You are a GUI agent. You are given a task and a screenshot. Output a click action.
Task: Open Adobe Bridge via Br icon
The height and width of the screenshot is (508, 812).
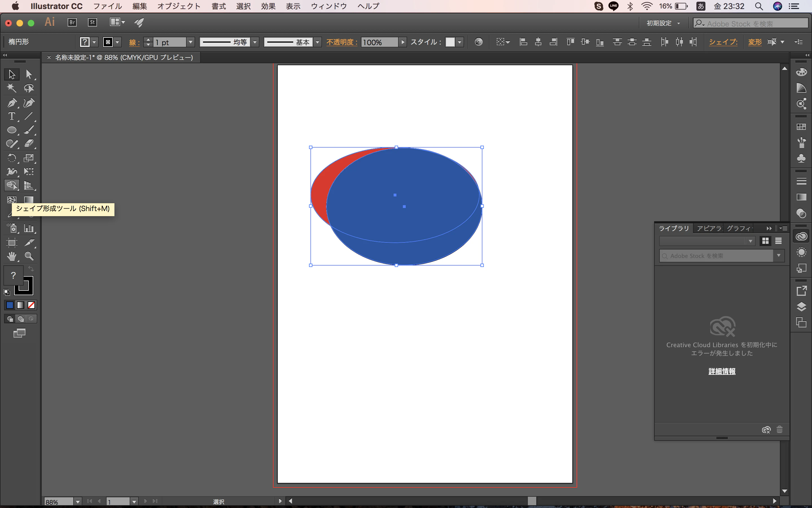tap(72, 23)
